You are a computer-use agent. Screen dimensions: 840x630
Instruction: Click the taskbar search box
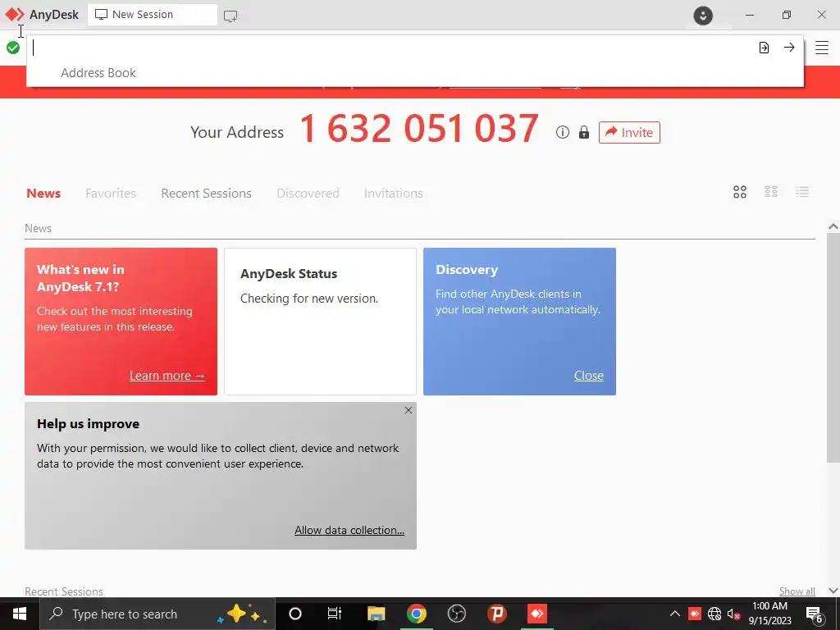pyautogui.click(x=157, y=614)
